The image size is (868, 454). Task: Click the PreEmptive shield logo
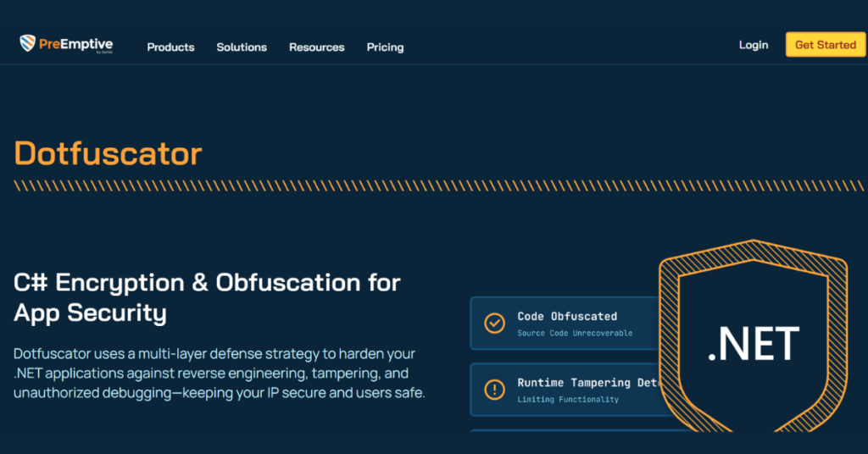(27, 42)
